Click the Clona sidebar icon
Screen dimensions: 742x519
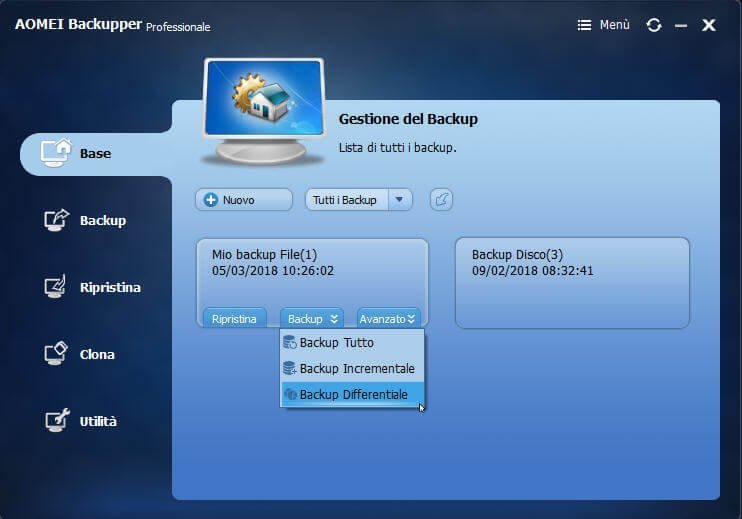click(x=56, y=353)
